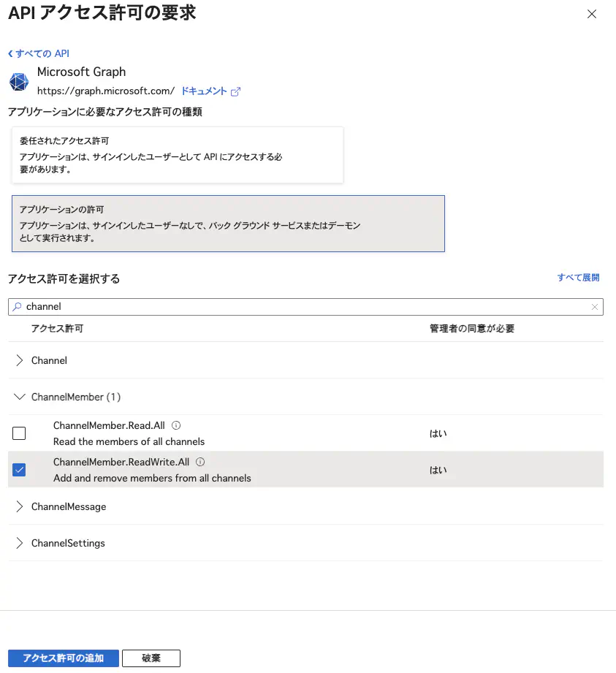
Task: Close the API アクセス許可の要求 panel
Action: click(592, 14)
